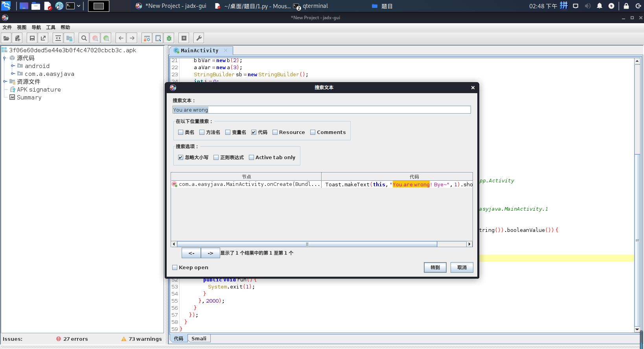Click the green bug debugger icon

[169, 38]
